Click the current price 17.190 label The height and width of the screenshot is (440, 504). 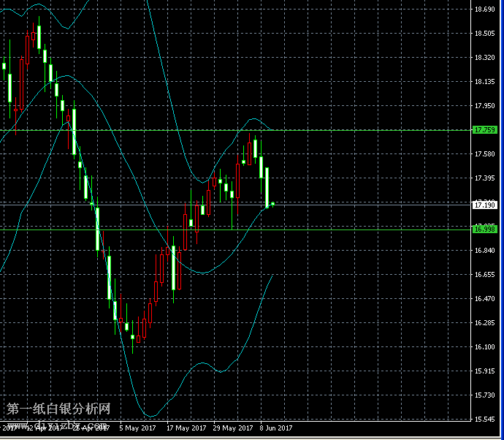click(x=485, y=205)
